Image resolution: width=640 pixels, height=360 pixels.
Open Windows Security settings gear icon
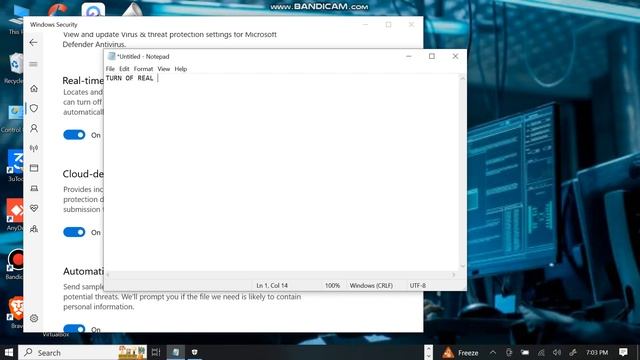(34, 318)
